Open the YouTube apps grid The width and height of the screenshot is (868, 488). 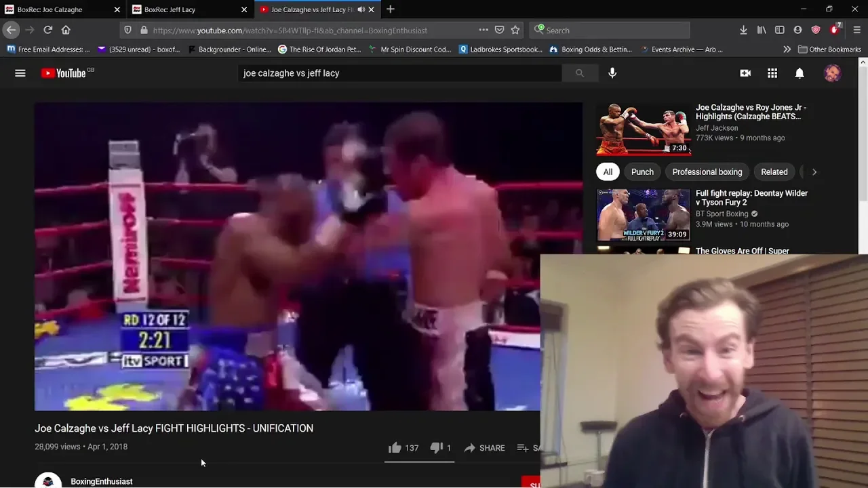point(772,73)
